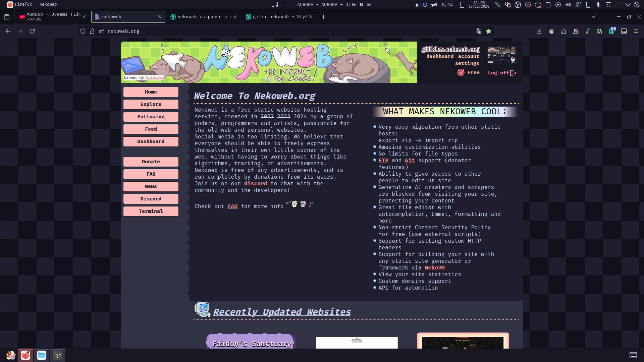Open giikis2.nekoweb.org site link

click(x=451, y=49)
